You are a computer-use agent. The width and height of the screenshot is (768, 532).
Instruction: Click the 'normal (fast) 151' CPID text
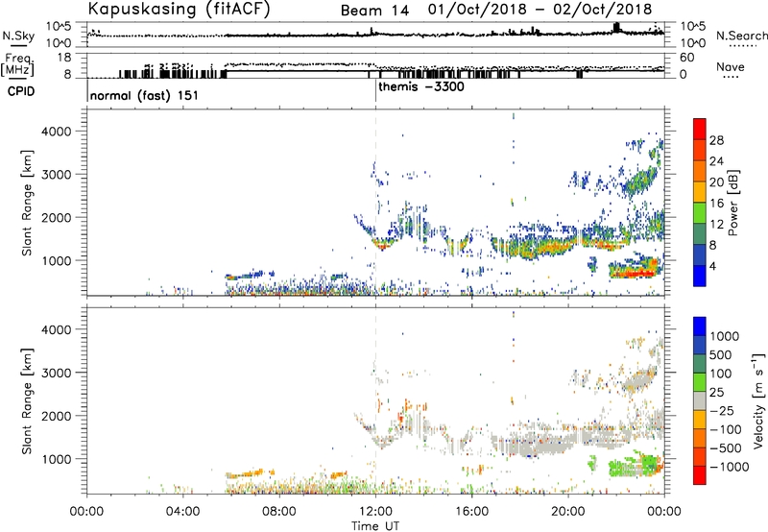click(x=145, y=95)
